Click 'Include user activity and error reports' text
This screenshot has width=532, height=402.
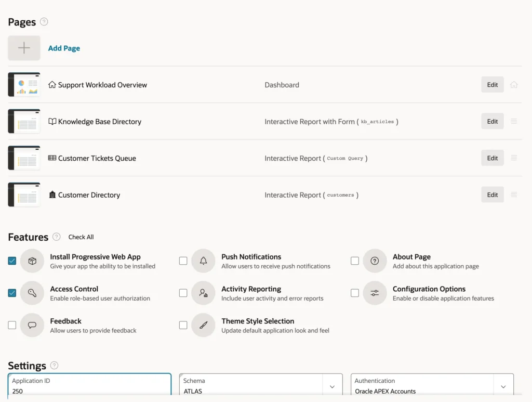[272, 299]
